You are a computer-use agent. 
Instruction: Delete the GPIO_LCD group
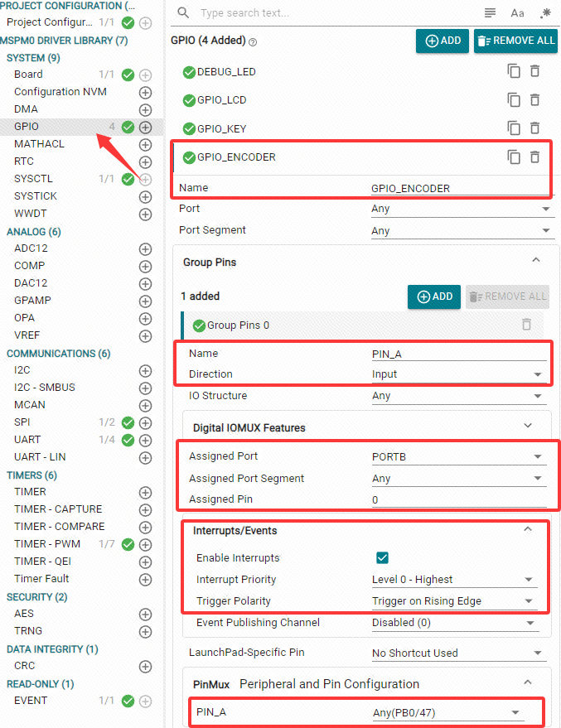tap(534, 100)
